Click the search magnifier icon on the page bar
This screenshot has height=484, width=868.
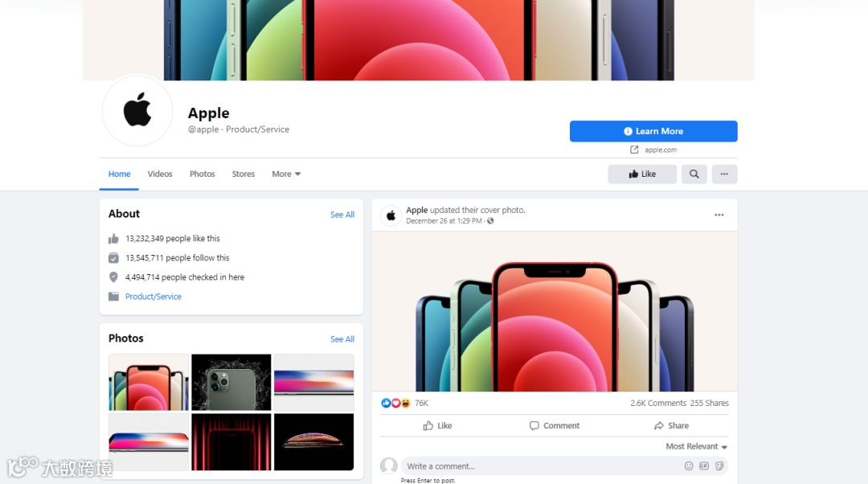click(694, 174)
